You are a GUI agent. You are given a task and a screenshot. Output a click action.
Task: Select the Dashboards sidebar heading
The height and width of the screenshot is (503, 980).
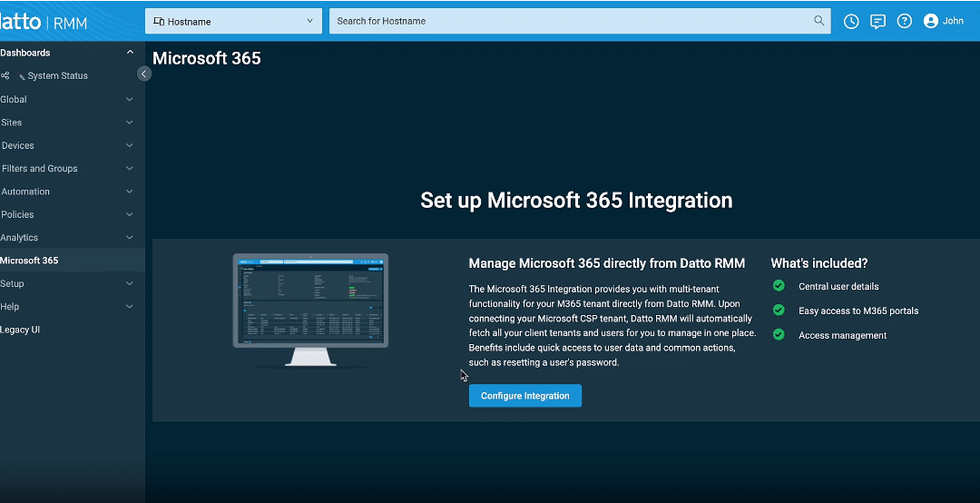point(25,53)
